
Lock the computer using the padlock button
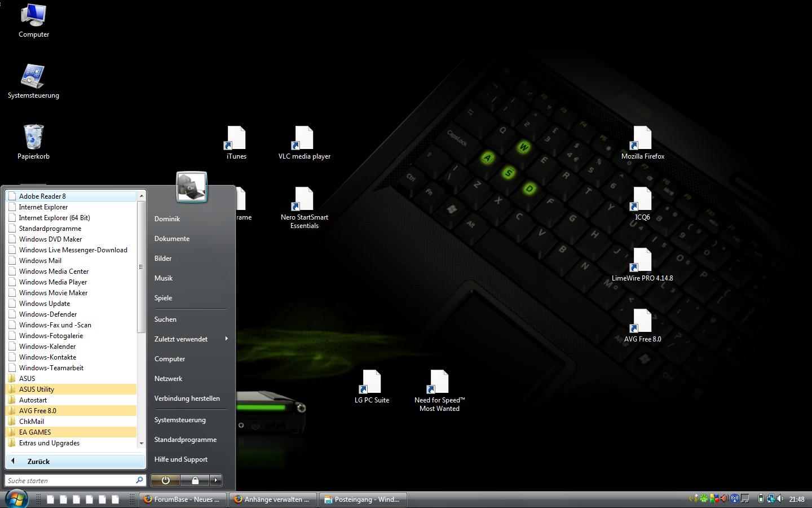195,480
